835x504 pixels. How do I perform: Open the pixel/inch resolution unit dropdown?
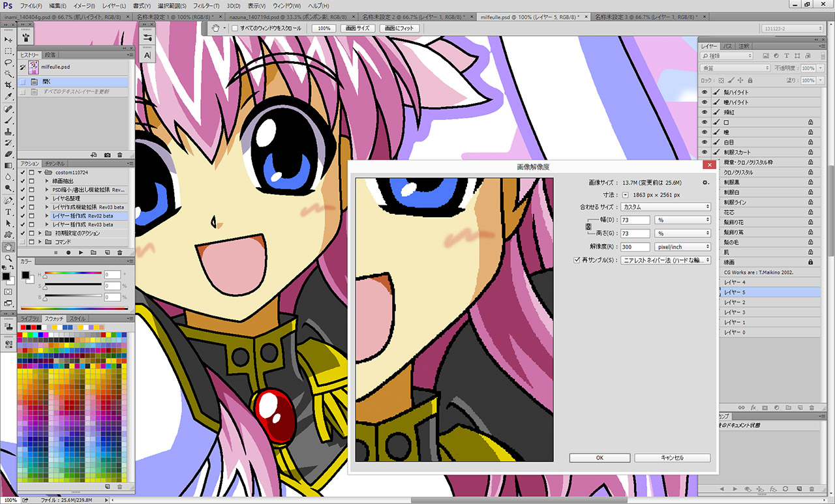pyautogui.click(x=682, y=247)
